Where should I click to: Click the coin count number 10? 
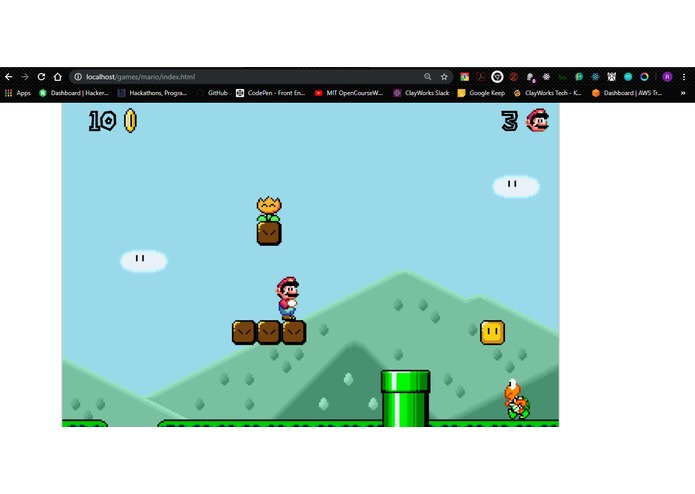[102, 121]
